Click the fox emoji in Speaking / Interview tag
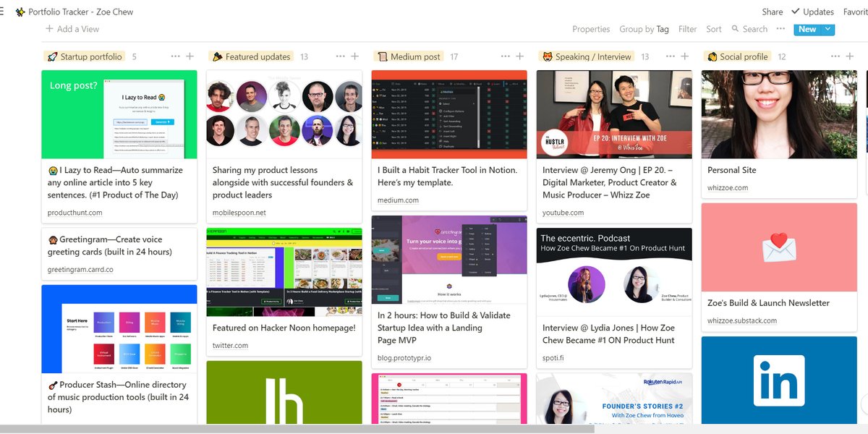Screen dimensions: 868x434 [547, 56]
